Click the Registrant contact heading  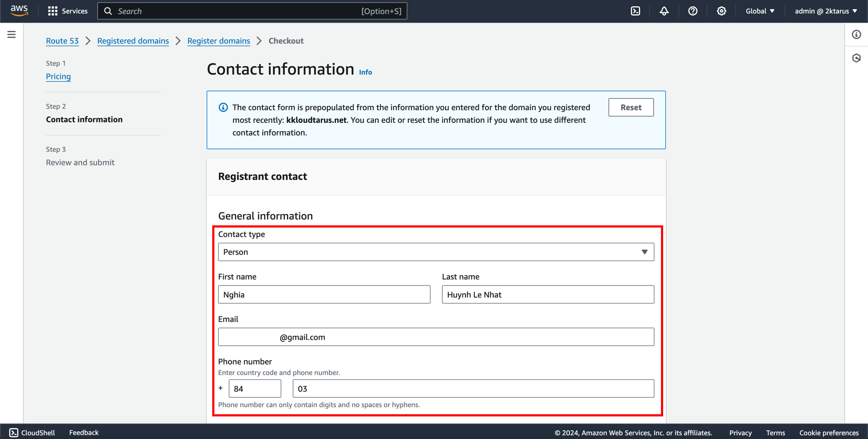point(263,176)
